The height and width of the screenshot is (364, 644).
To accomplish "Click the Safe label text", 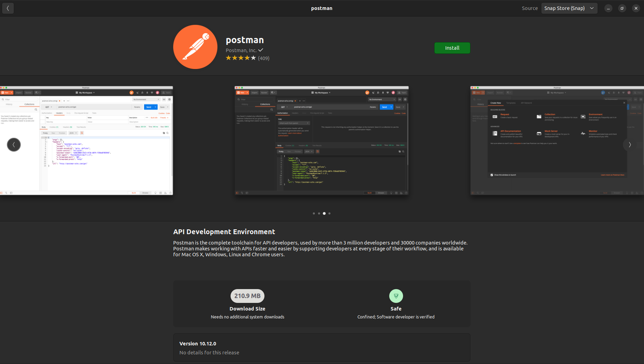I will [396, 309].
